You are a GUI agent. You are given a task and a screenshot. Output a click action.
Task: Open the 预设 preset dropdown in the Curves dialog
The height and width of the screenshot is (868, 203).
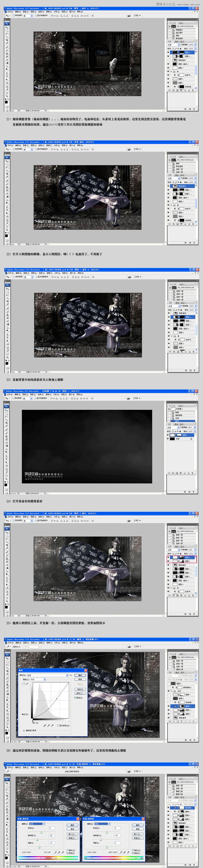[x=48, y=675]
